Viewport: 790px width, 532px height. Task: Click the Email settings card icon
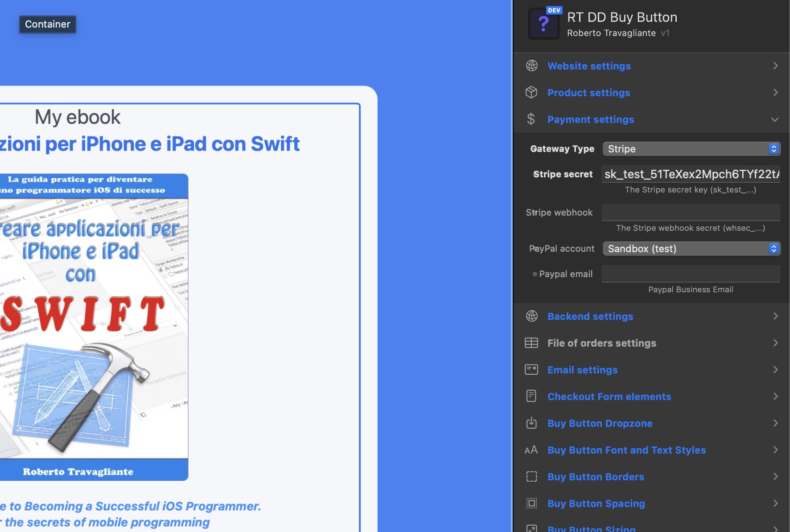click(x=531, y=370)
